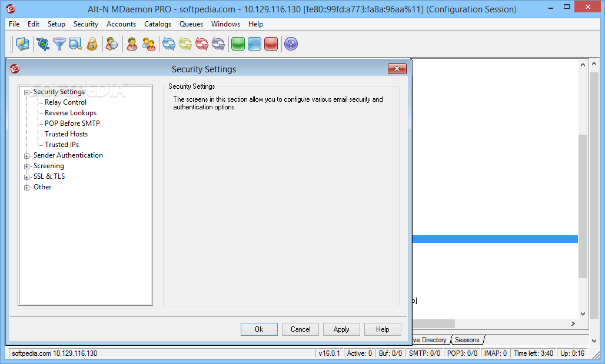Click the magnifier chart toolbar icon
Viewport: 605px width, 364px height.
(x=75, y=44)
